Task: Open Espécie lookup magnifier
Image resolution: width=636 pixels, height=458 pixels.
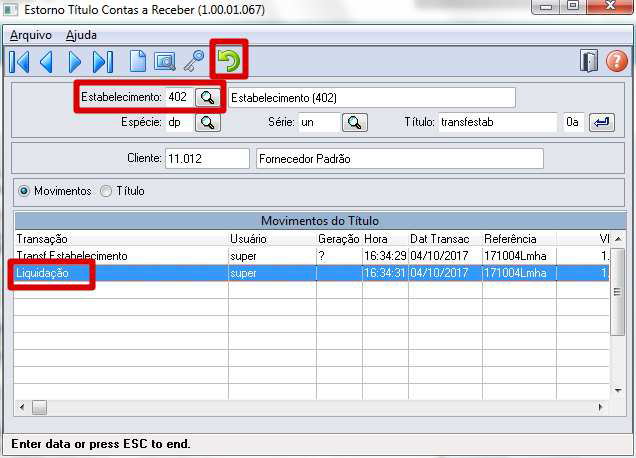Action: (x=208, y=123)
